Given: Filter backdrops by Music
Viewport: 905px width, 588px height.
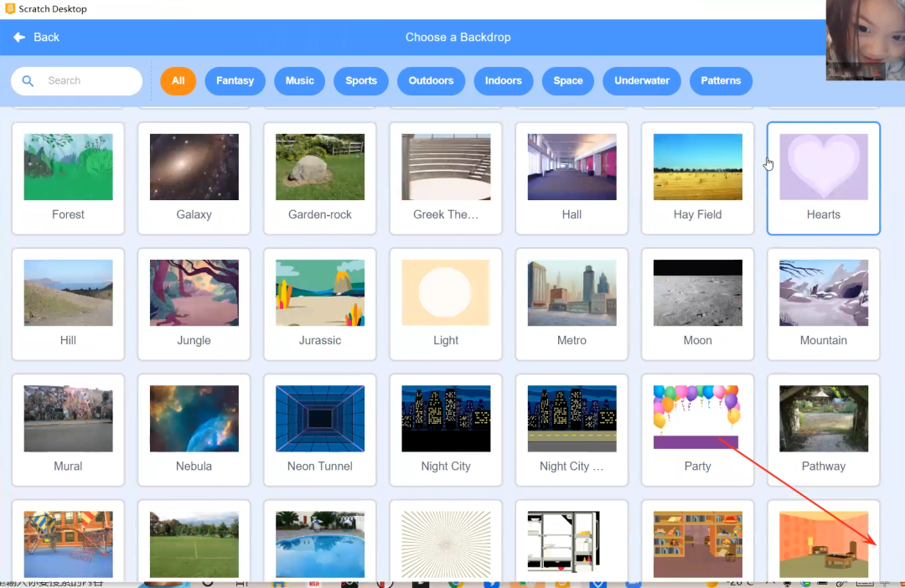Looking at the screenshot, I should 299,80.
